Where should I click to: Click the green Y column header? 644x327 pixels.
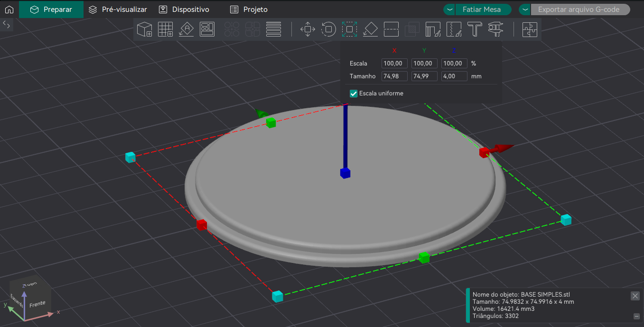pyautogui.click(x=424, y=50)
